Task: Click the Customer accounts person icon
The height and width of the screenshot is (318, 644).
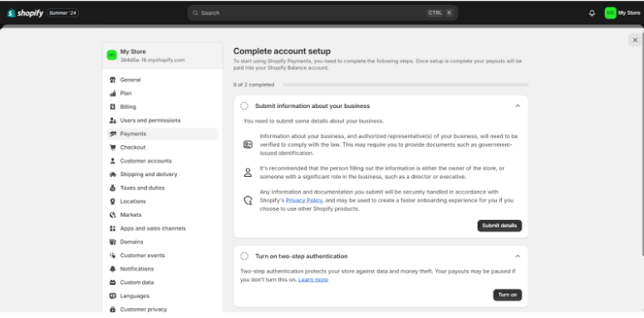Action: [x=112, y=161]
